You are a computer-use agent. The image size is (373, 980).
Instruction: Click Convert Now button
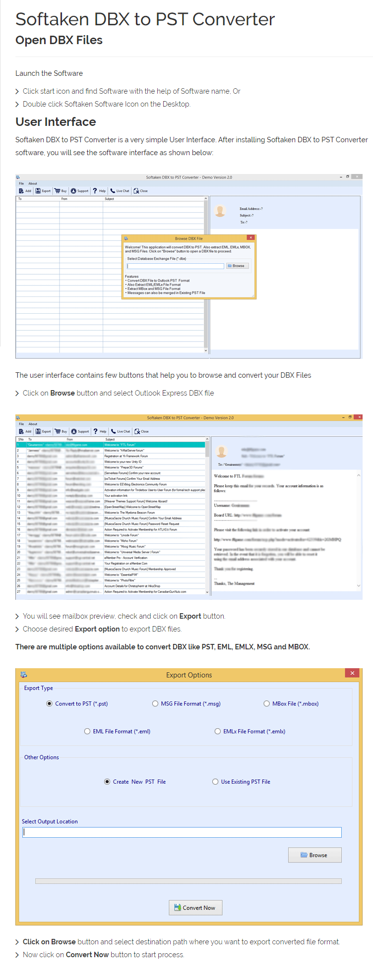click(195, 908)
